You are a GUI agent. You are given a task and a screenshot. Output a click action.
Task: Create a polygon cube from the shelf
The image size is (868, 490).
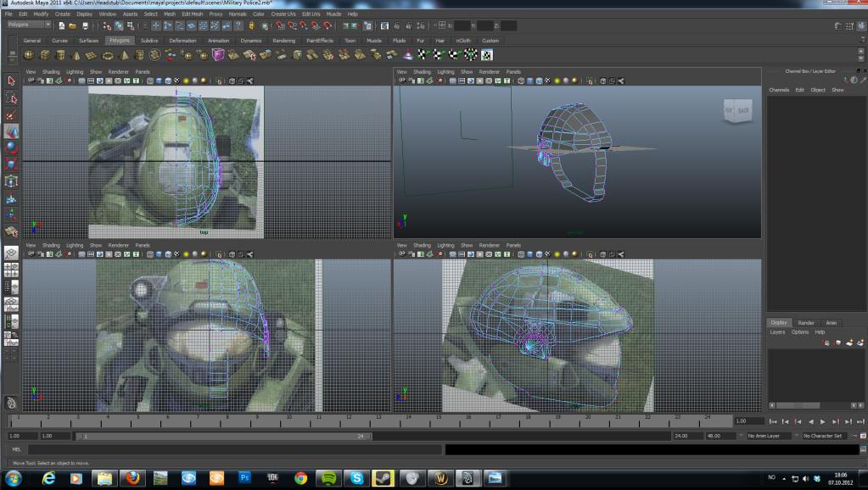coord(45,55)
